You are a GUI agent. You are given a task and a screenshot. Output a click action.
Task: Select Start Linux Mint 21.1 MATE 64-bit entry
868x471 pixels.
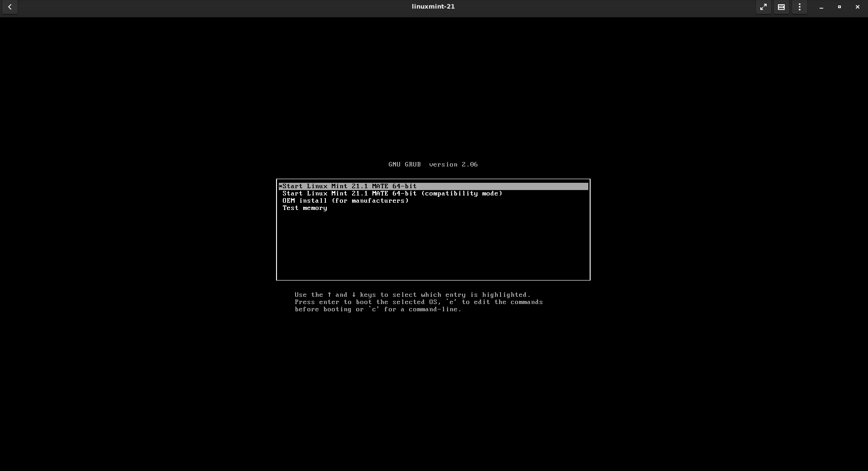[433, 186]
